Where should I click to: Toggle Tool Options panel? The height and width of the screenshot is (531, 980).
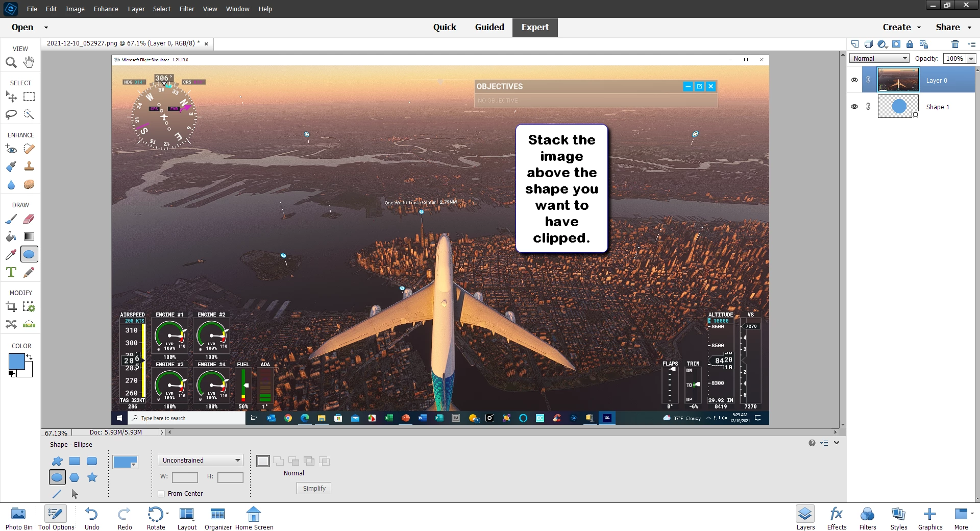click(x=56, y=518)
